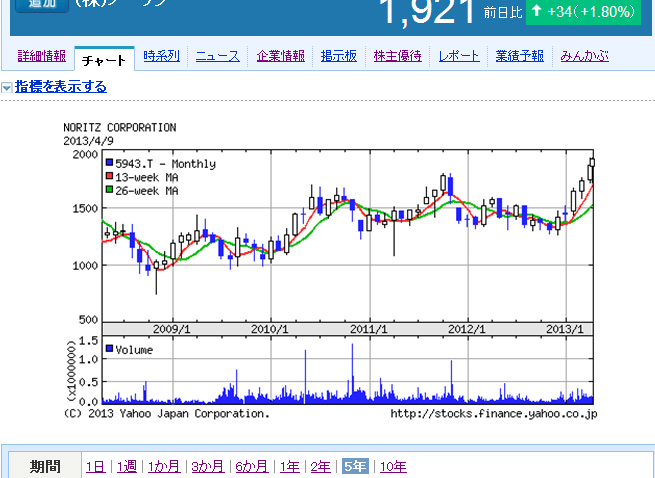Expand the 指標を表示する arrow icon
The height and width of the screenshot is (478, 655).
pos(6,87)
